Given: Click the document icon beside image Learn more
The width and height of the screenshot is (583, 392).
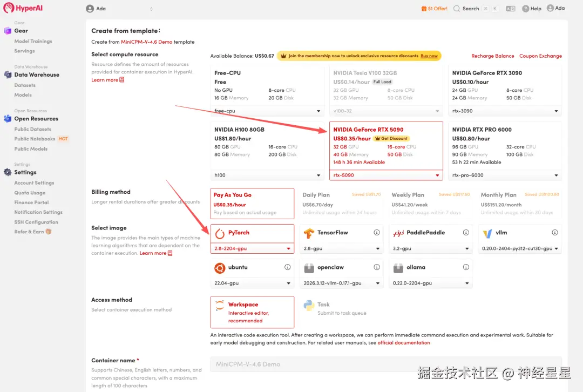Looking at the screenshot, I should click(170, 253).
